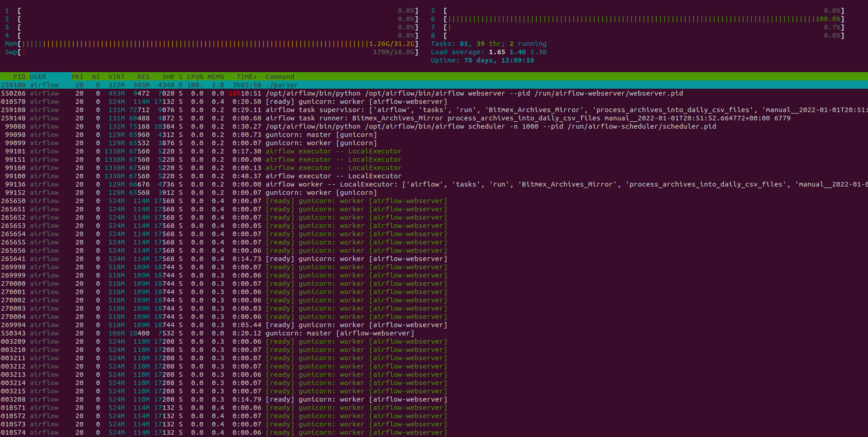Select process 259108 airflow task supervisor
This screenshot has height=437, width=868.
click(x=434, y=110)
